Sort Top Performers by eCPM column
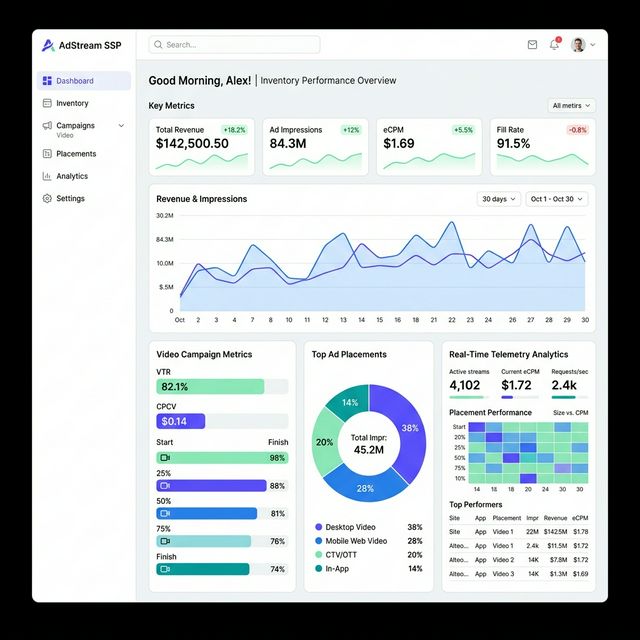The height and width of the screenshot is (640, 640). pos(580,518)
